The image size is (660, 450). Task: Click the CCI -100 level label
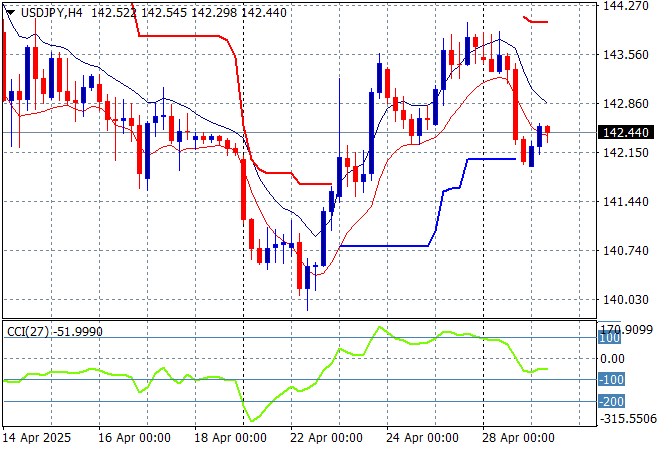(x=612, y=380)
